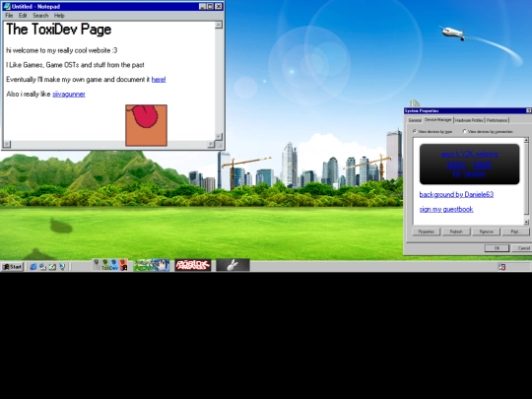Click Notepad scrollbar down arrow
The width and height of the screenshot is (532, 399).
219,136
